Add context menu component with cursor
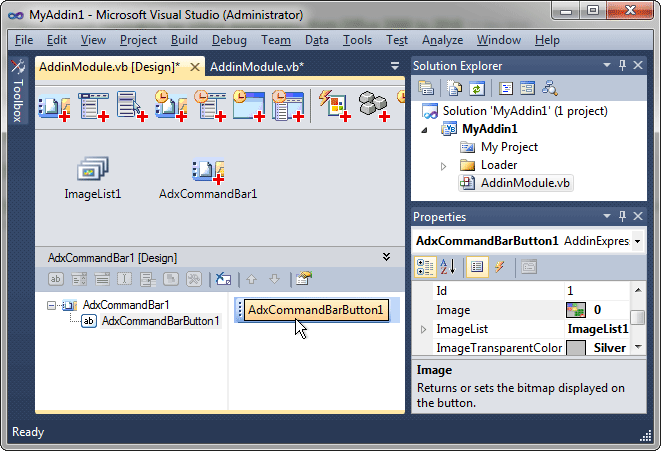 point(132,107)
